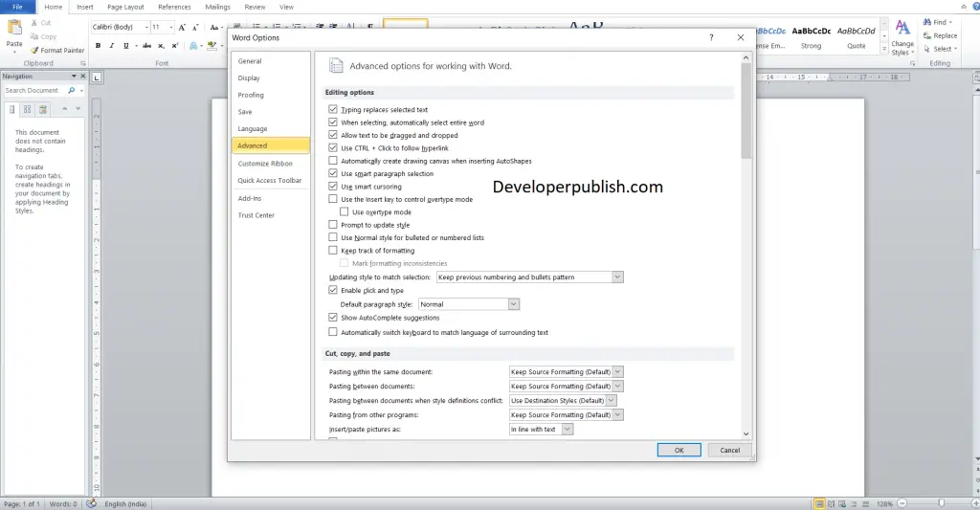Select Trust Center in Word Options sidebar
Screen dimensions: 980x510
click(270, 215)
